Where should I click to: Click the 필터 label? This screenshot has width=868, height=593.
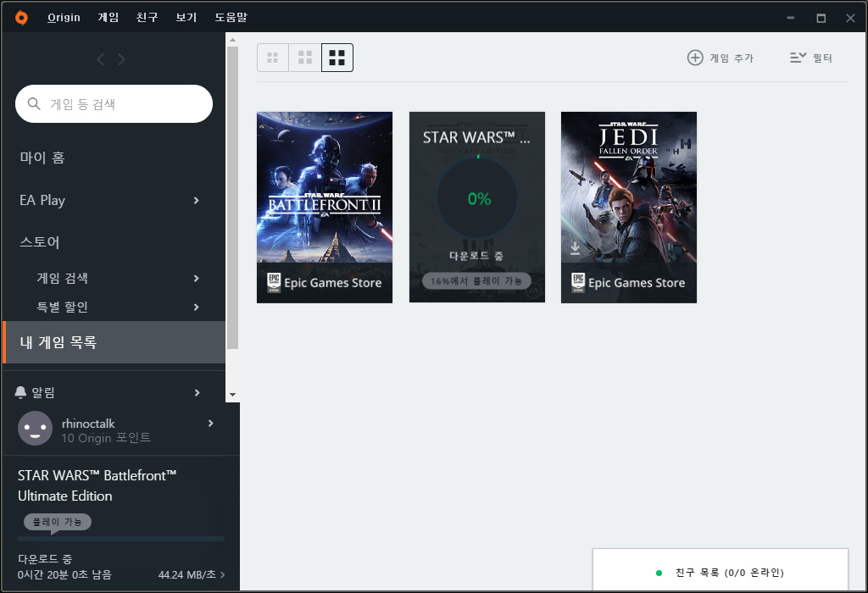click(822, 58)
